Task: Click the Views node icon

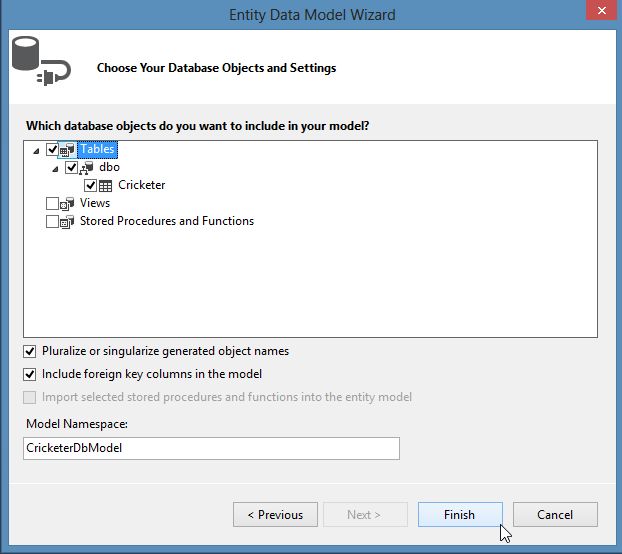Action: click(67, 204)
